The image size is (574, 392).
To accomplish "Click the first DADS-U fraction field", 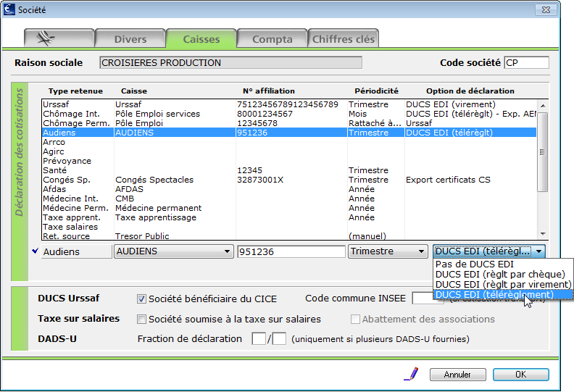I will [259, 338].
